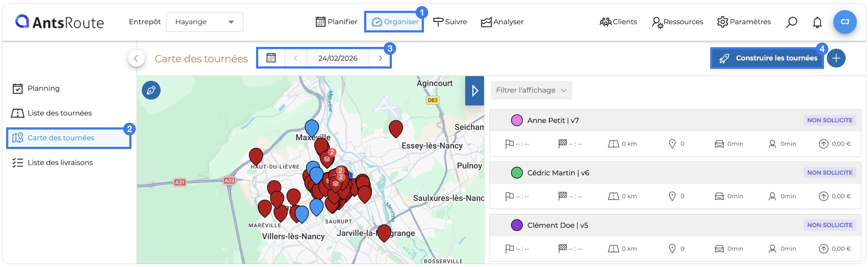Switch to the Planifier tab
The width and height of the screenshot is (868, 267).
[336, 22]
